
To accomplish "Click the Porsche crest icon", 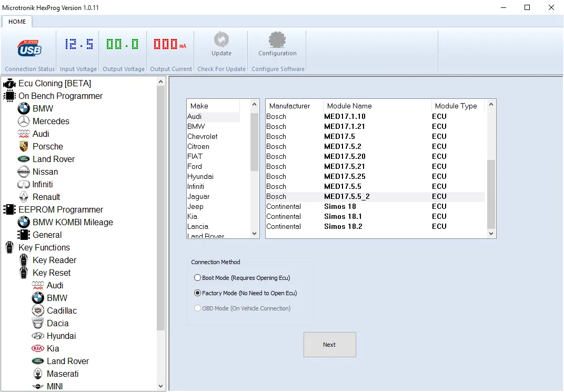I will (24, 146).
